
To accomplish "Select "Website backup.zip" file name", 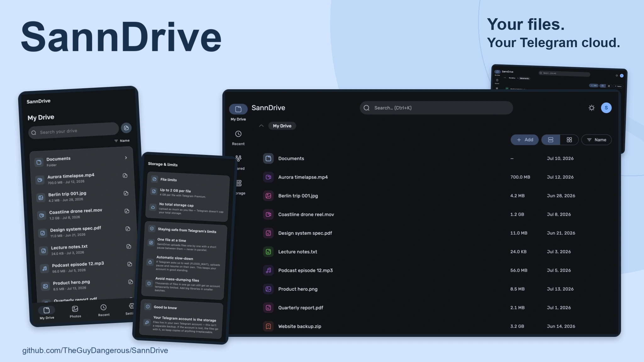I will 300,326.
